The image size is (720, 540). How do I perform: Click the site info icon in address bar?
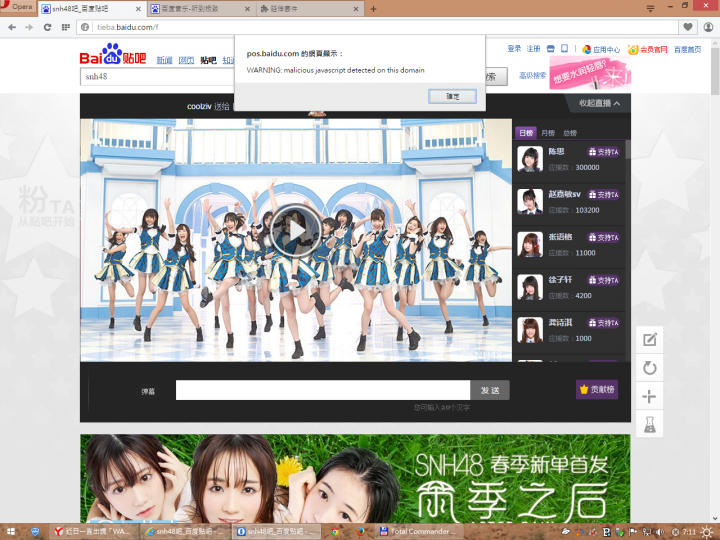pyautogui.click(x=85, y=27)
